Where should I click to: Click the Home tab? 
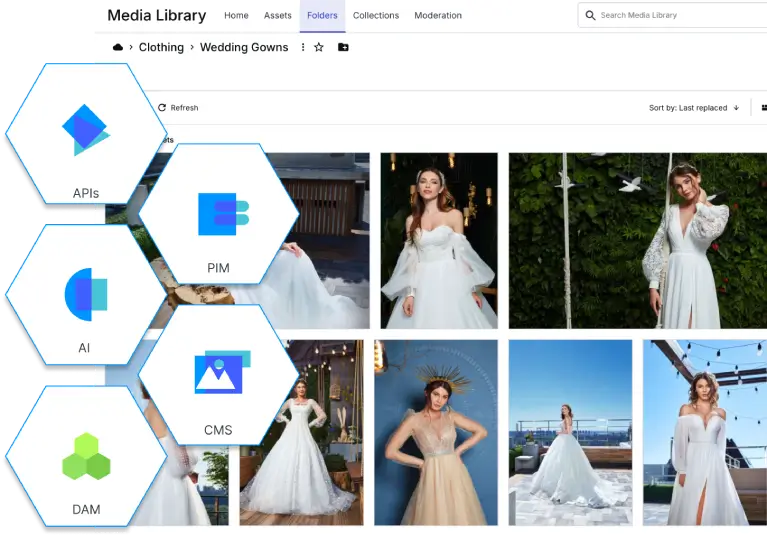point(236,16)
